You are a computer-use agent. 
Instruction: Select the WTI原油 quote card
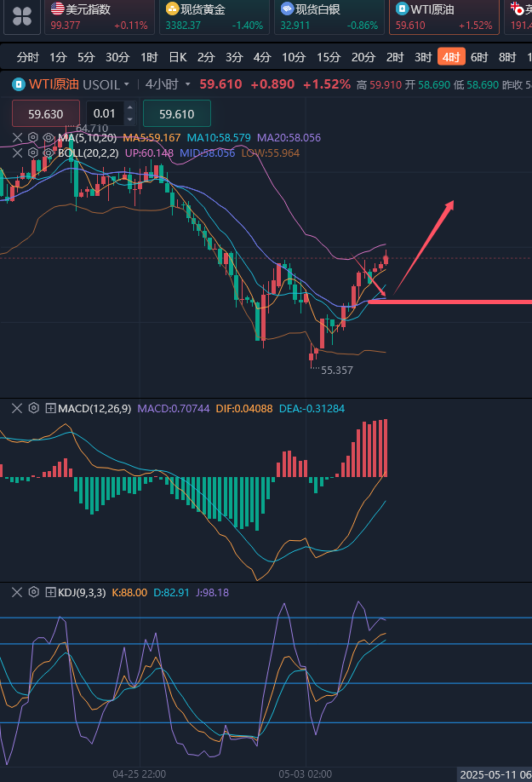444,17
